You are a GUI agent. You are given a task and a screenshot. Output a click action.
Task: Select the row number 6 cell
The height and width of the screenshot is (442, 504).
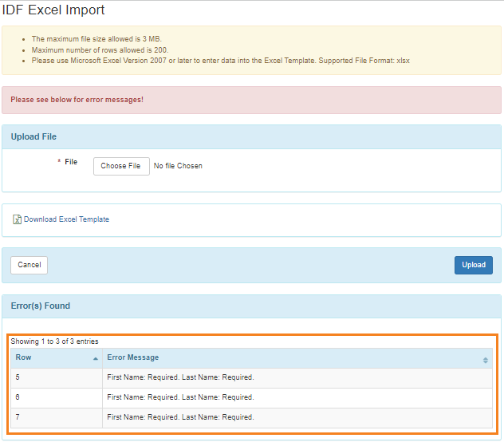pos(57,397)
